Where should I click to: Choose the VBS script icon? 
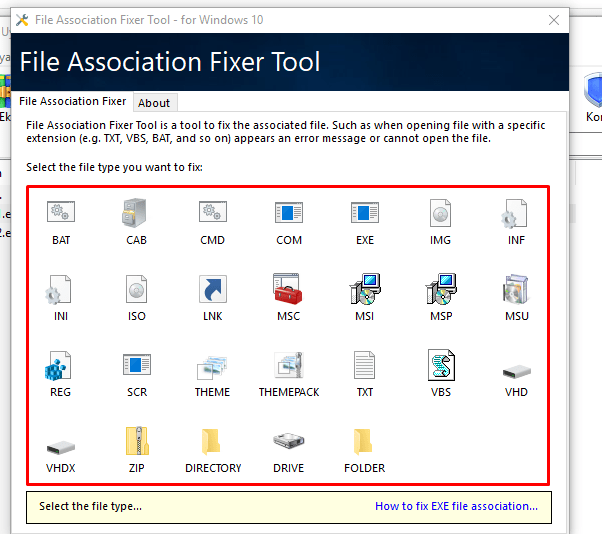(x=441, y=365)
